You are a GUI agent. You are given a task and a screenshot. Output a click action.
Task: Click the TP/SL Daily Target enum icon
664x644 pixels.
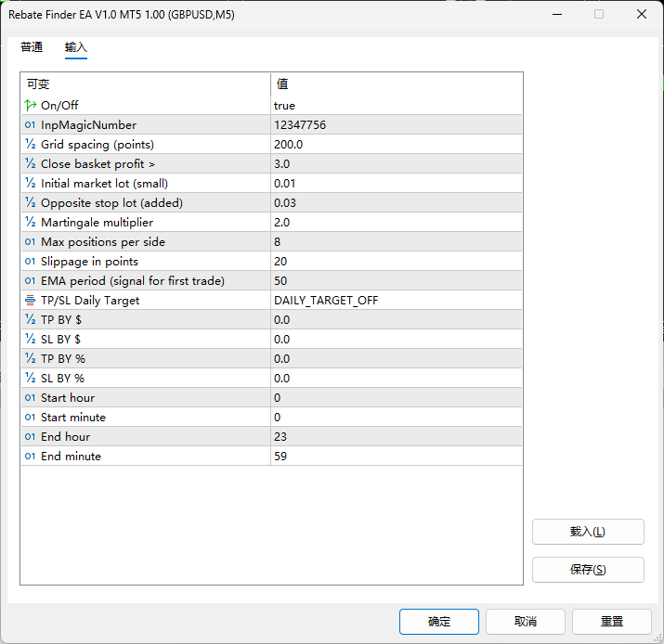click(x=31, y=301)
